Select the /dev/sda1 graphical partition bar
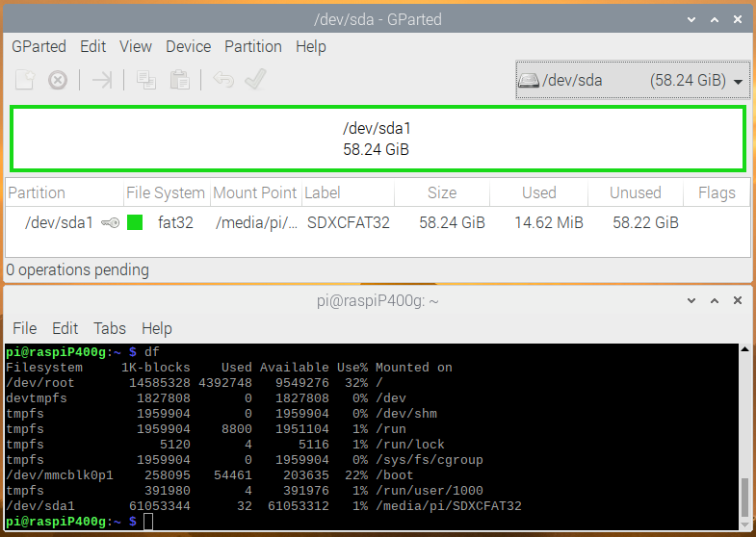 (378, 139)
